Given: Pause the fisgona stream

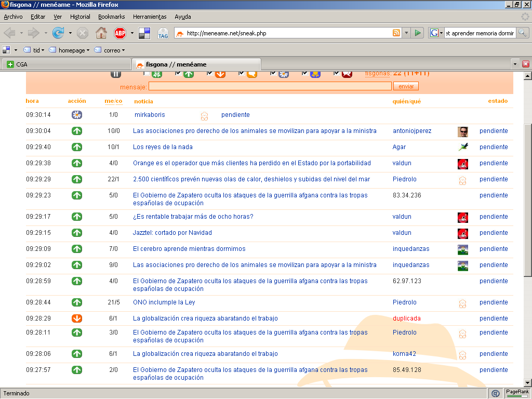Looking at the screenshot, I should point(116,74).
